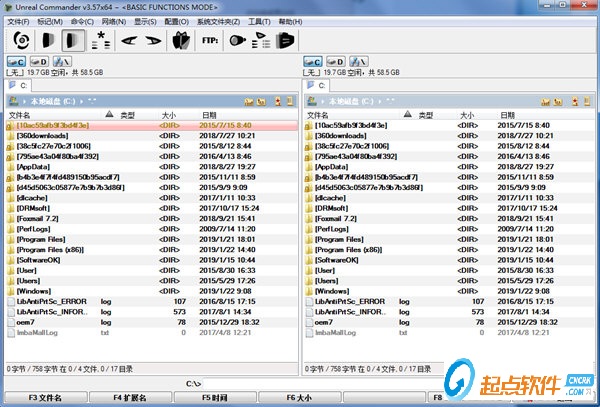Viewport: 600px width, 407px height.
Task: Select drive D button in left panel
Action: [x=39, y=61]
